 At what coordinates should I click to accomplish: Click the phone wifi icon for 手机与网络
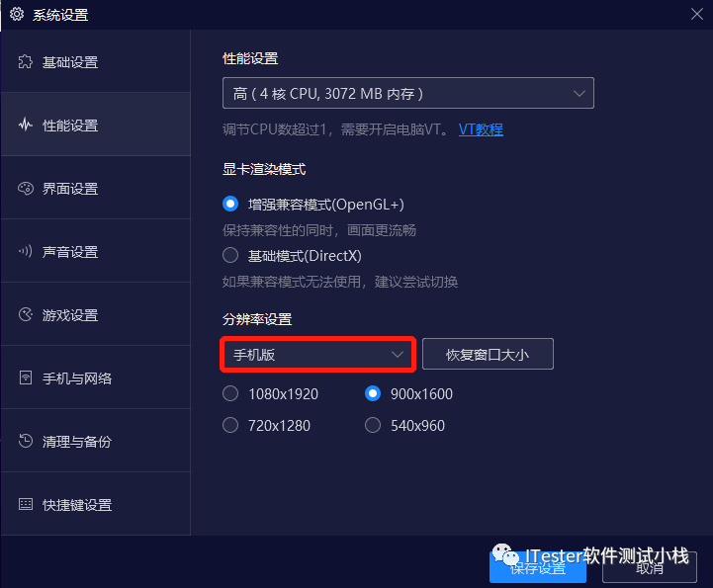click(x=26, y=378)
